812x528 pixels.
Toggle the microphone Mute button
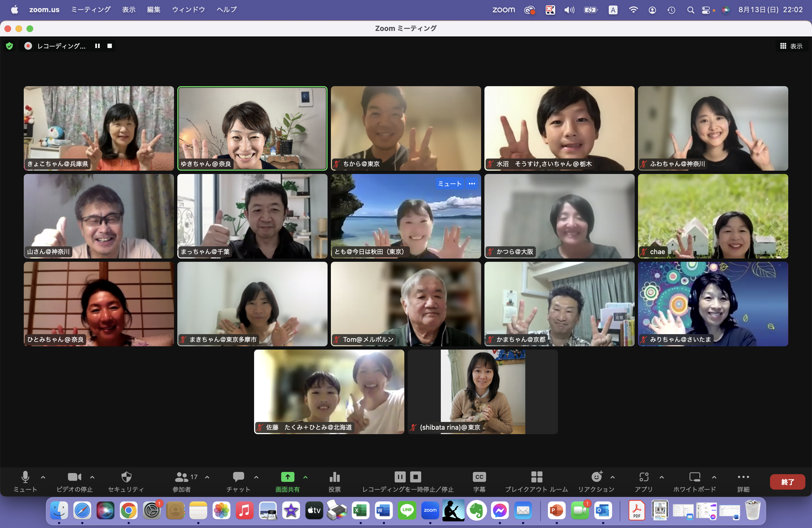tap(25, 477)
